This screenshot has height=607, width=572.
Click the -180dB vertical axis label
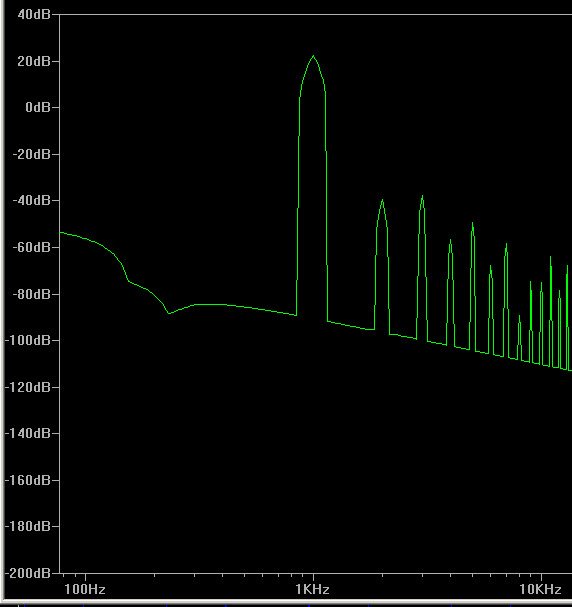click(28, 526)
